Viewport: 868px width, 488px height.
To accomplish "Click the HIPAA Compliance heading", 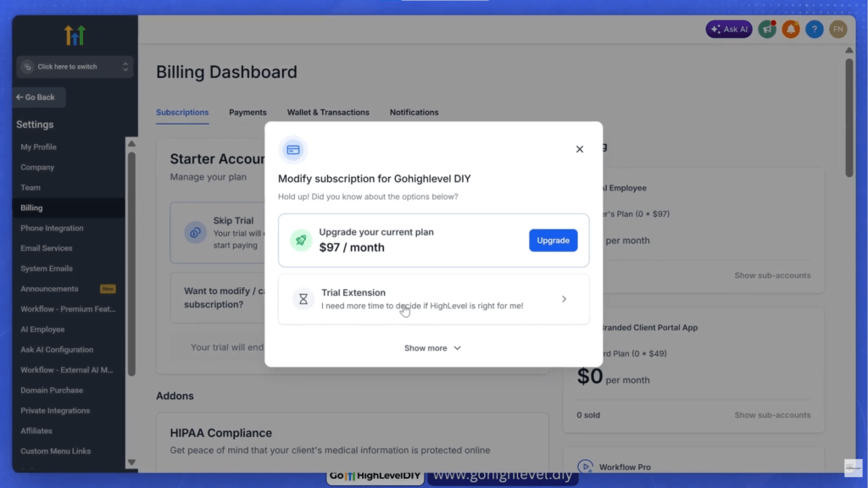I will coord(221,433).
